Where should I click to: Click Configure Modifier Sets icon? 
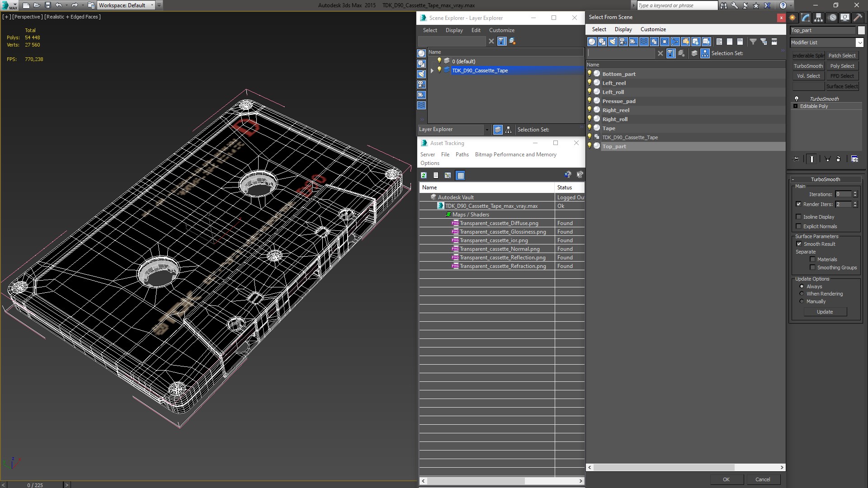tap(854, 159)
